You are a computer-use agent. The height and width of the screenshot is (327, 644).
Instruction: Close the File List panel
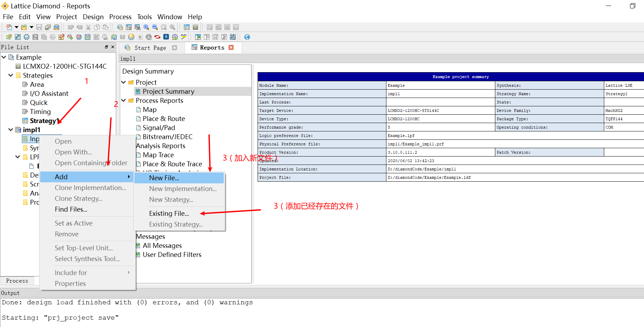tap(113, 47)
